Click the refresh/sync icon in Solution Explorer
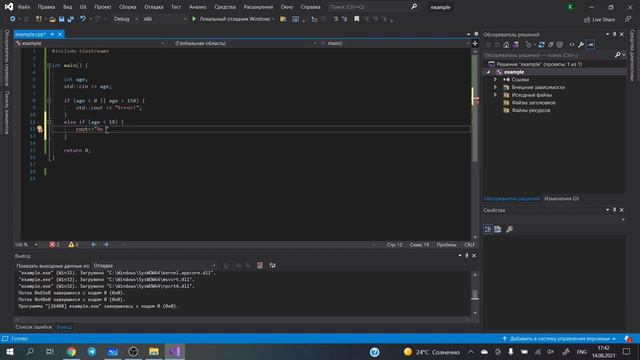 tap(542, 44)
